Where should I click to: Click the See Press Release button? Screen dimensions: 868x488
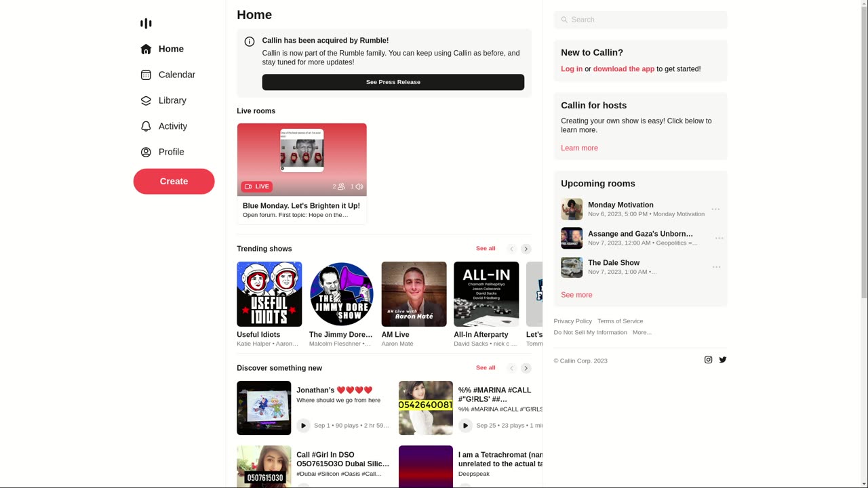point(393,82)
